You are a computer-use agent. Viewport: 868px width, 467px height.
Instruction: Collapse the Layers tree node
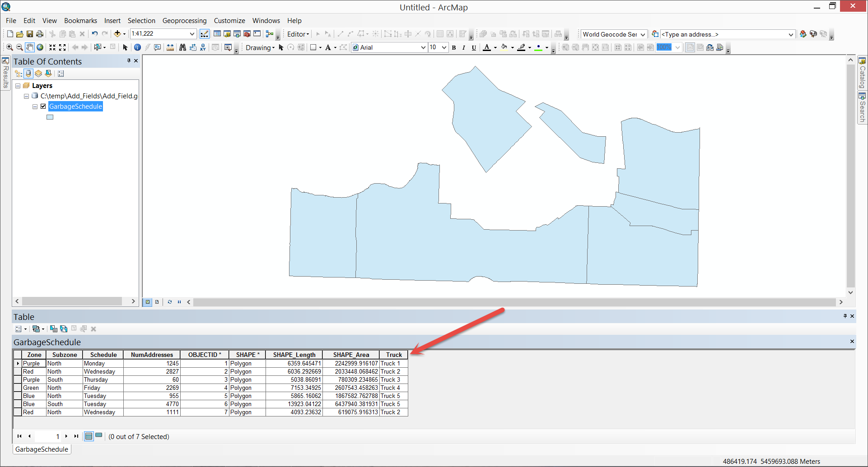point(17,85)
